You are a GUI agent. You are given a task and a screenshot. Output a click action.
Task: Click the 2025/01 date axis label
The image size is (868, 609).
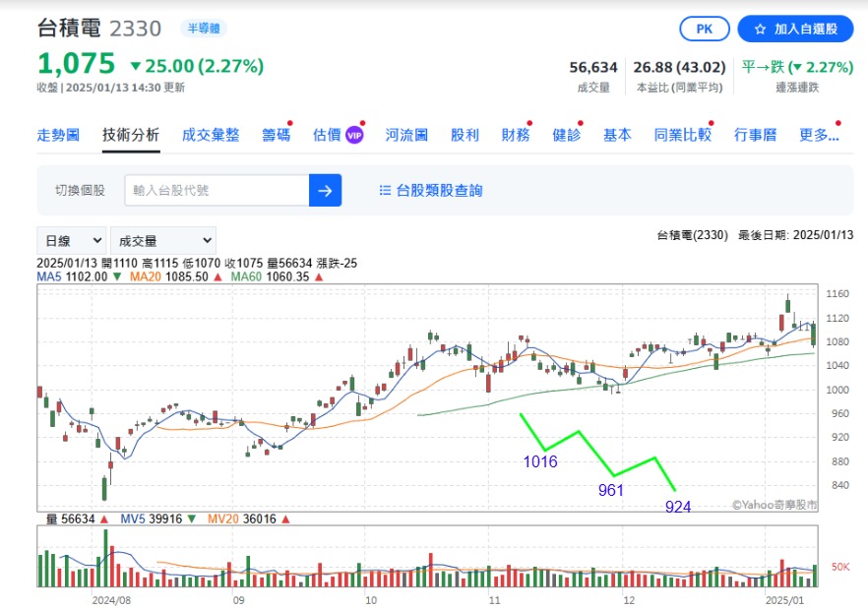click(x=784, y=600)
